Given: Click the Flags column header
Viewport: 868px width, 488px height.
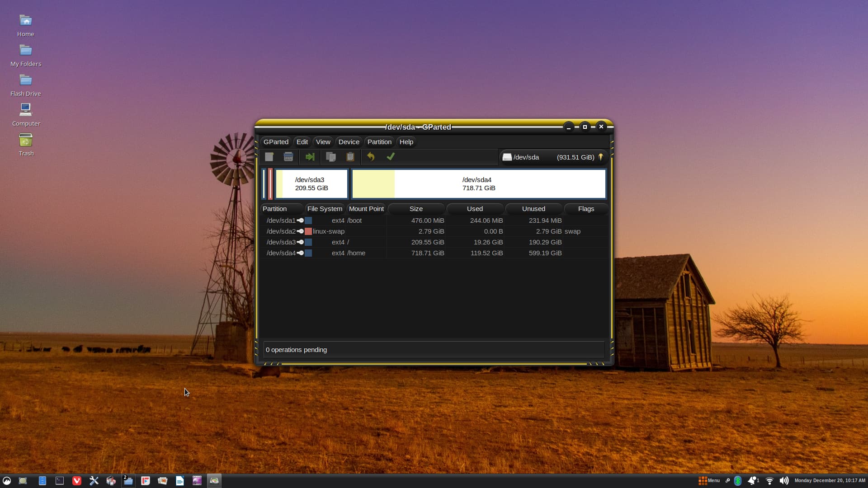Looking at the screenshot, I should pos(586,209).
